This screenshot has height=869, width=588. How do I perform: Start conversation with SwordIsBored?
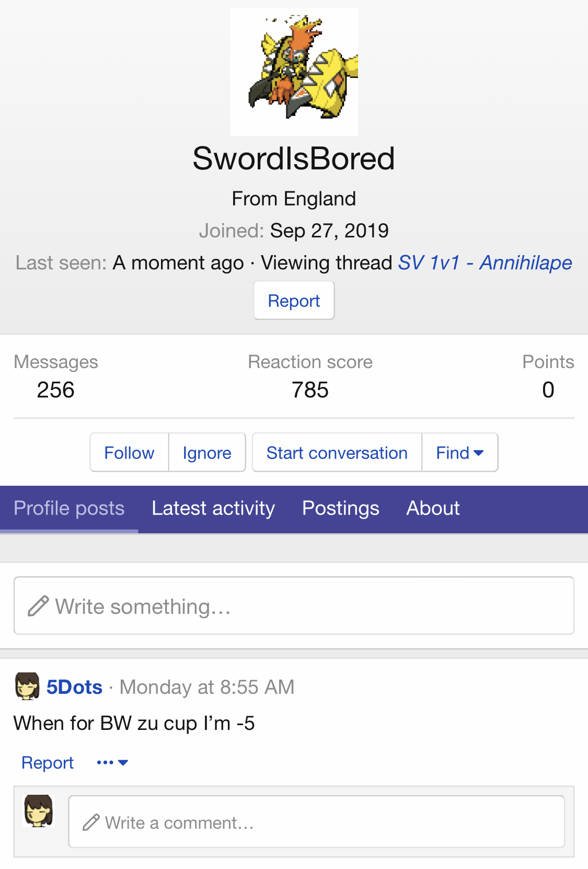click(337, 453)
